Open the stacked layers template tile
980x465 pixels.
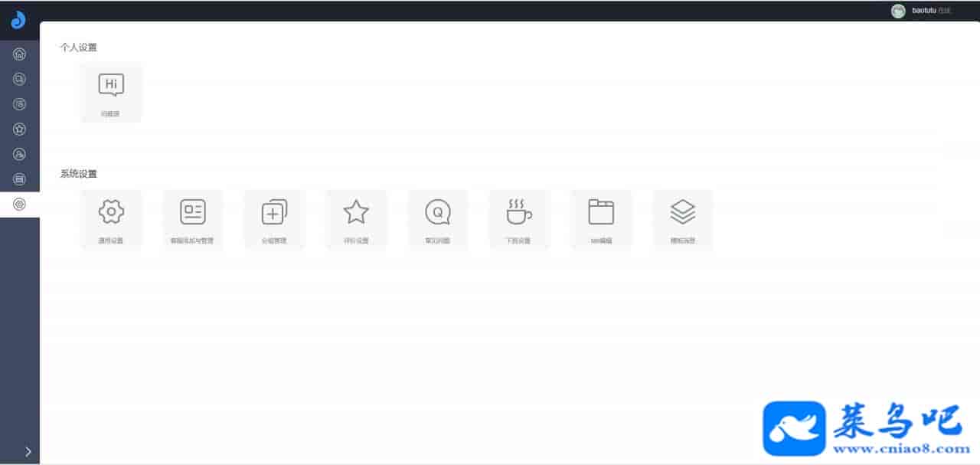point(683,220)
